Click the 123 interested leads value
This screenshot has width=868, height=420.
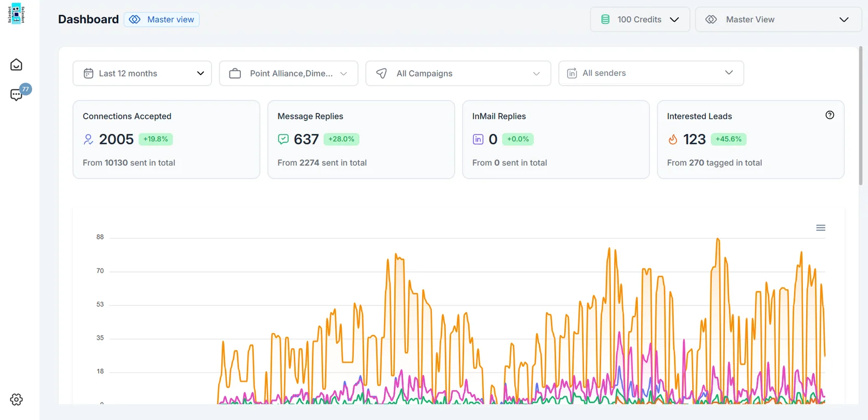pos(694,139)
